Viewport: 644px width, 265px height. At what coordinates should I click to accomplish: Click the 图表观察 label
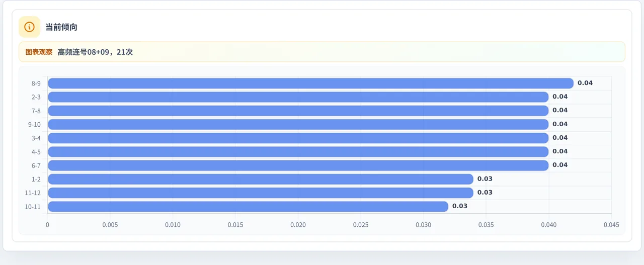(x=39, y=52)
